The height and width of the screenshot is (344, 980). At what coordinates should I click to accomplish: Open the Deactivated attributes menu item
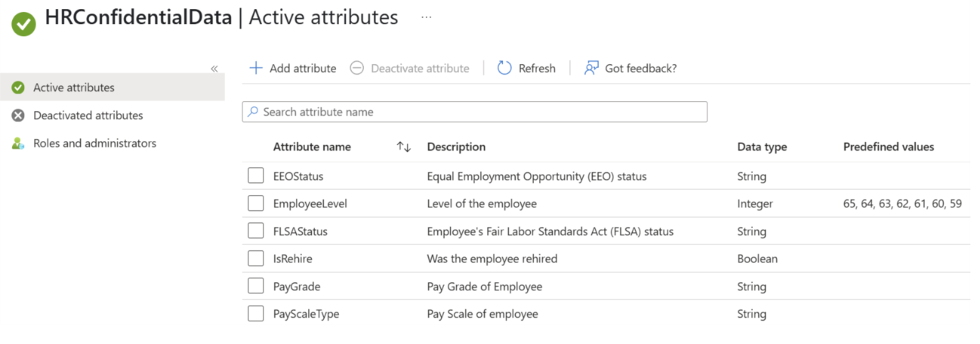point(88,116)
